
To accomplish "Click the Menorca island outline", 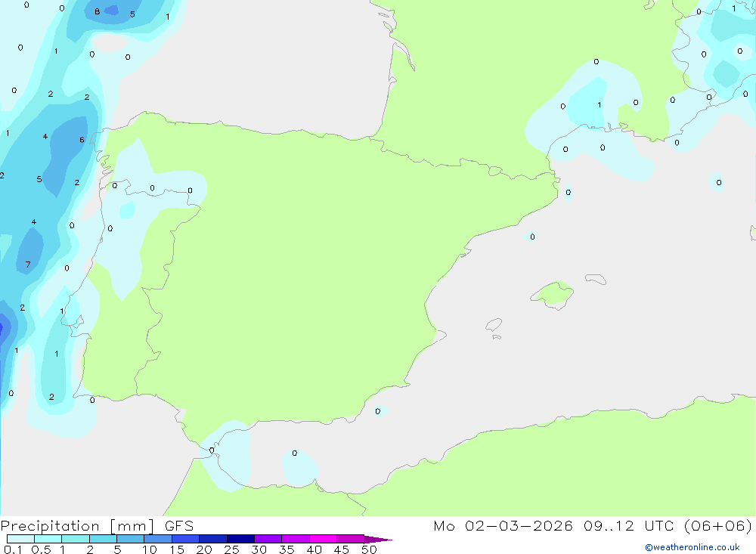I will pos(596,279).
